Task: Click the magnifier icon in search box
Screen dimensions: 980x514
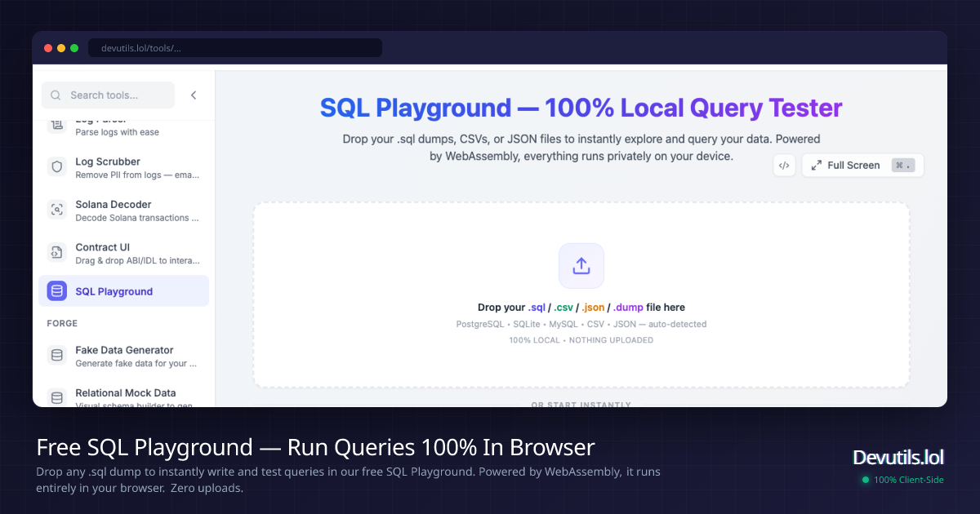Action: pyautogui.click(x=56, y=95)
